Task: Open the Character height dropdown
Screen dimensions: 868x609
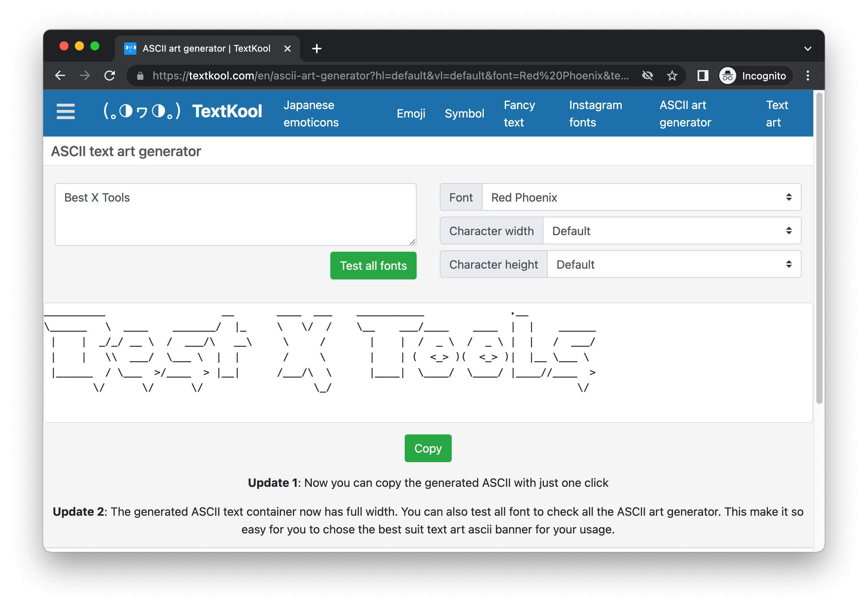Action: click(x=674, y=264)
